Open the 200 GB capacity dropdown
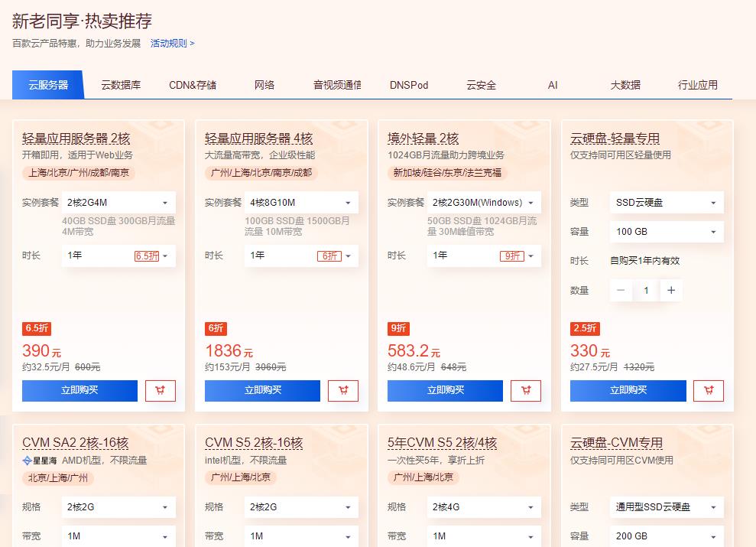Viewport: 756px width, 547px height. pos(667,536)
